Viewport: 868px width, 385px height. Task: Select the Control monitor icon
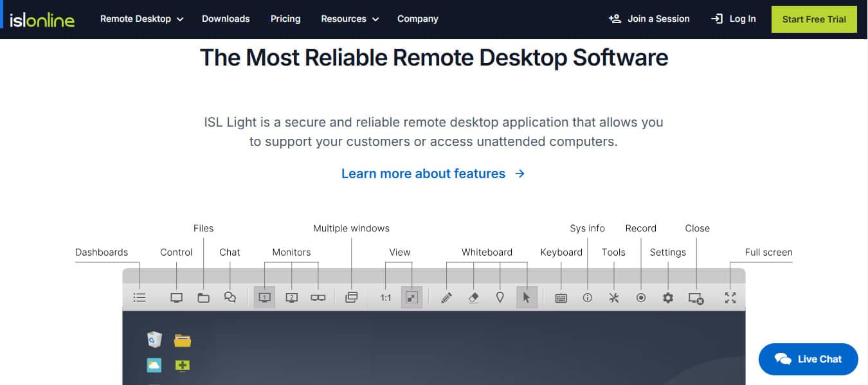177,298
